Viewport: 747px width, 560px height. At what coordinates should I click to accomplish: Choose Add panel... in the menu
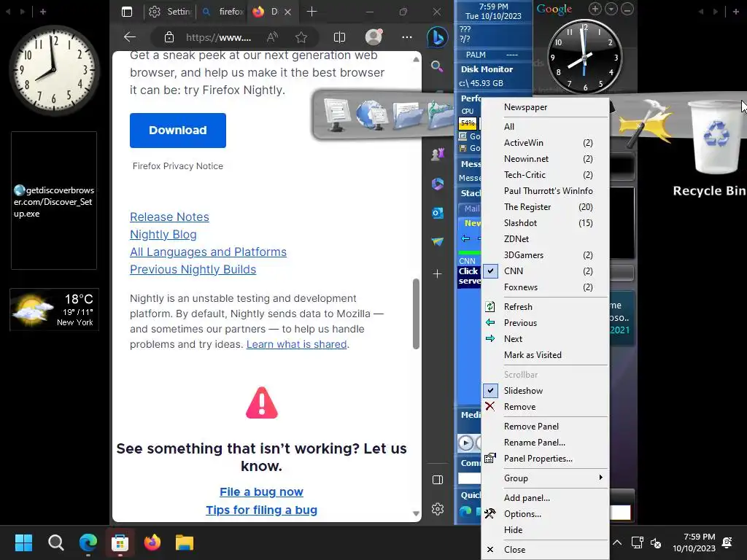(546, 497)
